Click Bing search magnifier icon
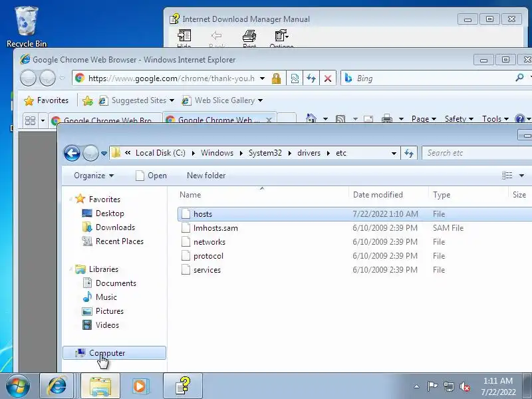 (519, 78)
